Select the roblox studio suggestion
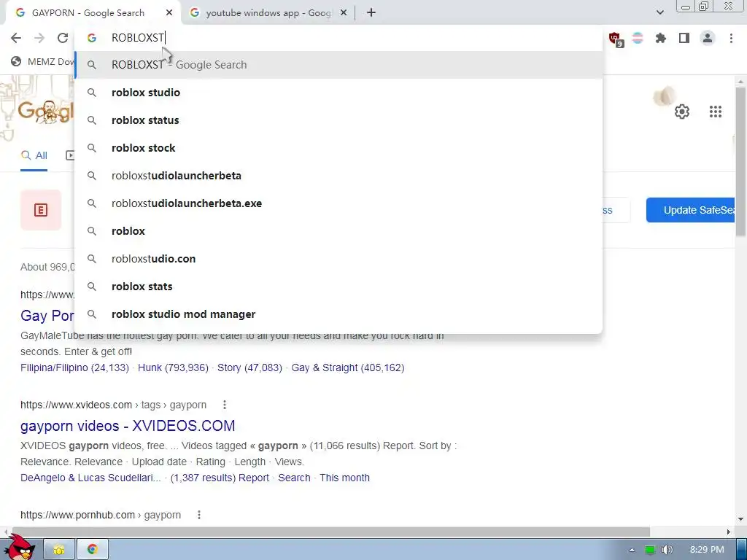Screen dimensions: 747x560 (x=338, y=93)
